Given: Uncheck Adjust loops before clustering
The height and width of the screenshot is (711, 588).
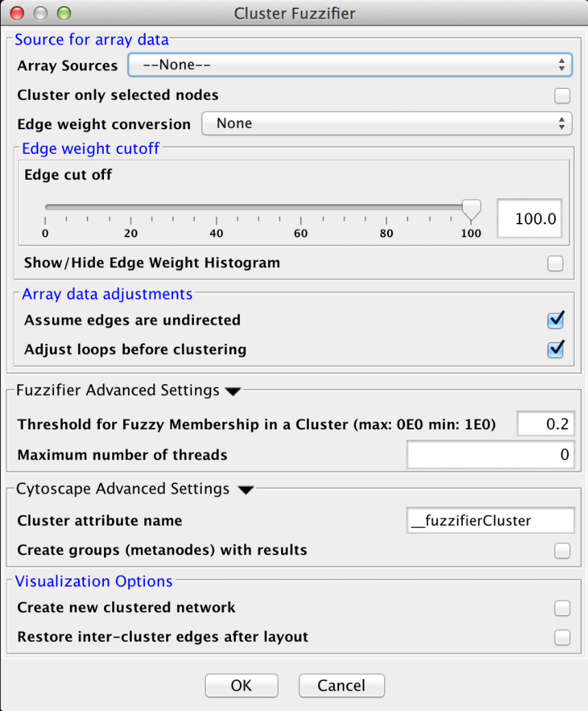Looking at the screenshot, I should pos(555,349).
